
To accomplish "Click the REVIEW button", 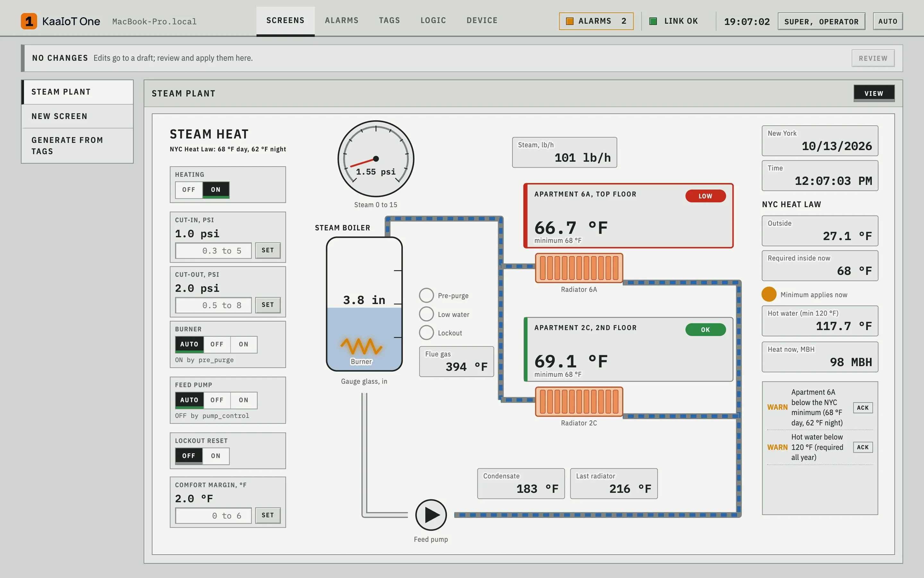I will click(x=873, y=58).
